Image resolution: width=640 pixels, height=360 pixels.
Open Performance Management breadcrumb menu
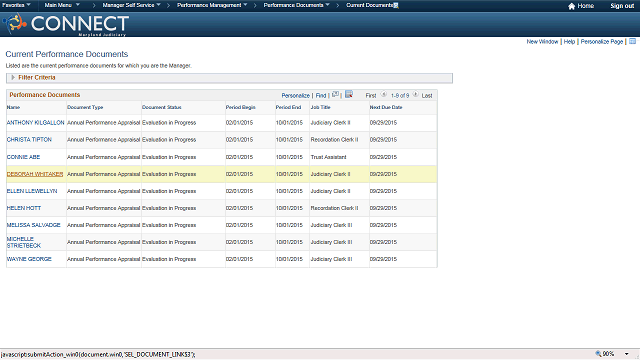tap(212, 5)
